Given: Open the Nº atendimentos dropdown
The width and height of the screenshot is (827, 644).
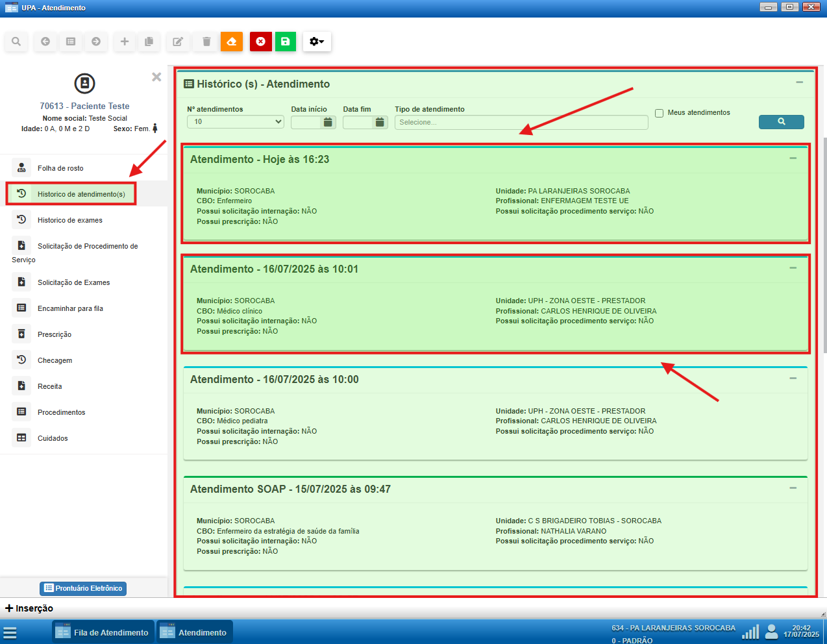Looking at the screenshot, I should (x=236, y=122).
